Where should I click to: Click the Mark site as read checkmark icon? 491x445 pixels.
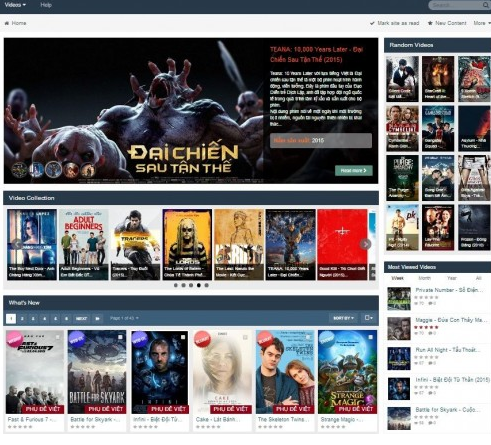(x=372, y=23)
